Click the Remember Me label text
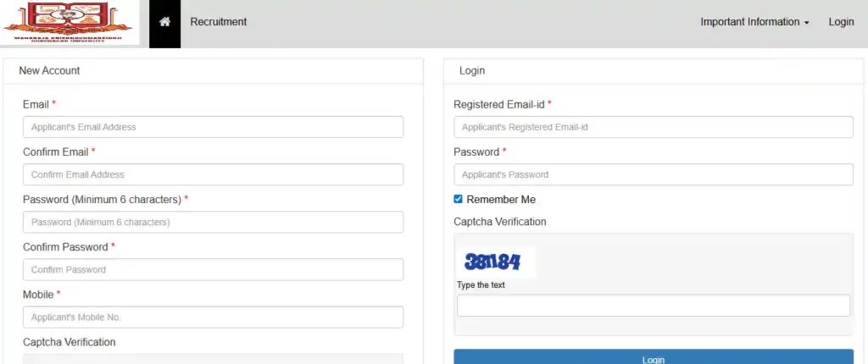 click(501, 200)
